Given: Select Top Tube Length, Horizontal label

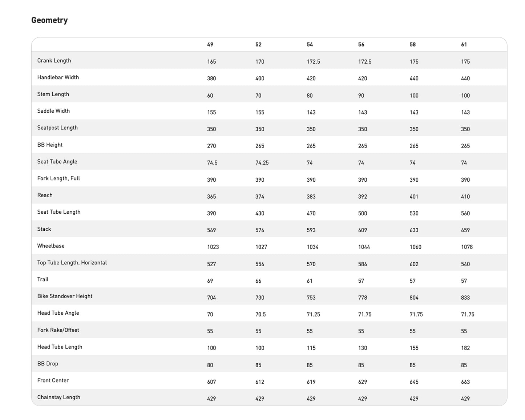Looking at the screenshot, I should (72, 263).
